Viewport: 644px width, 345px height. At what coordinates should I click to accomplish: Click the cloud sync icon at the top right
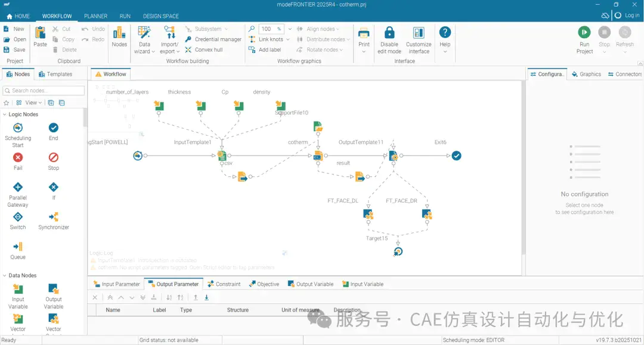coord(605,15)
